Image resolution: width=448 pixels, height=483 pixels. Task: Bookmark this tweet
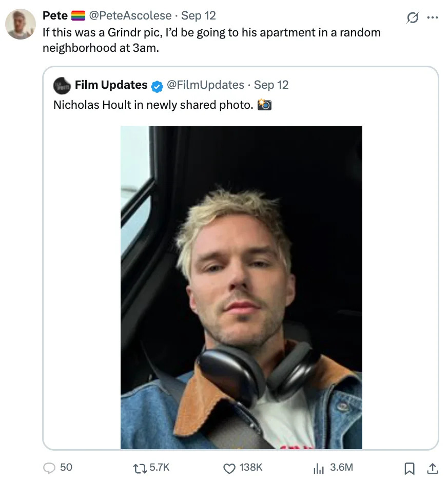click(x=410, y=468)
